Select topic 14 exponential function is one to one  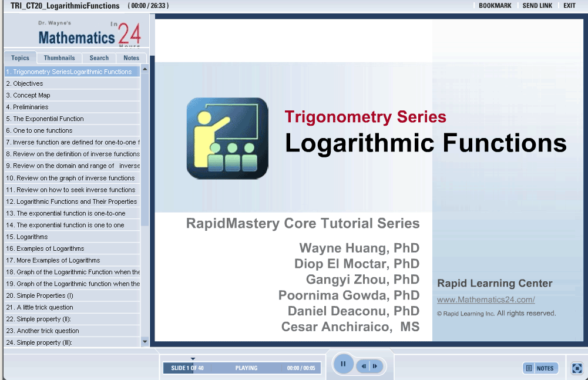[x=72, y=225]
